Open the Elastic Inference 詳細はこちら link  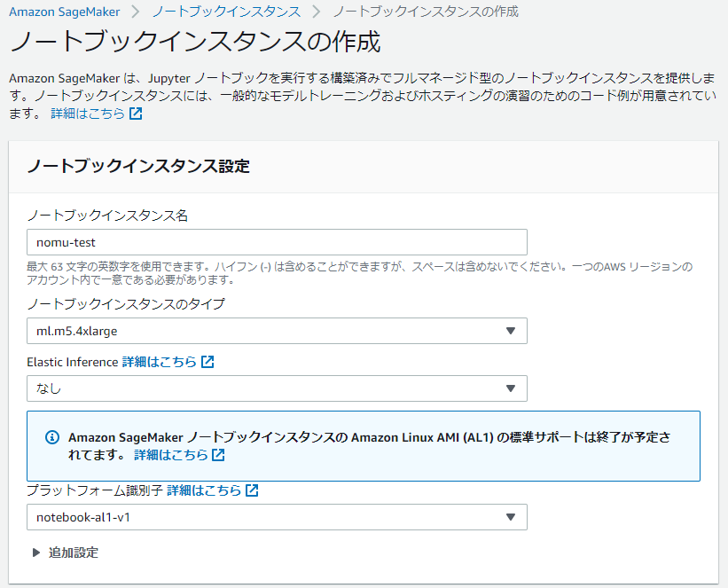(x=160, y=362)
